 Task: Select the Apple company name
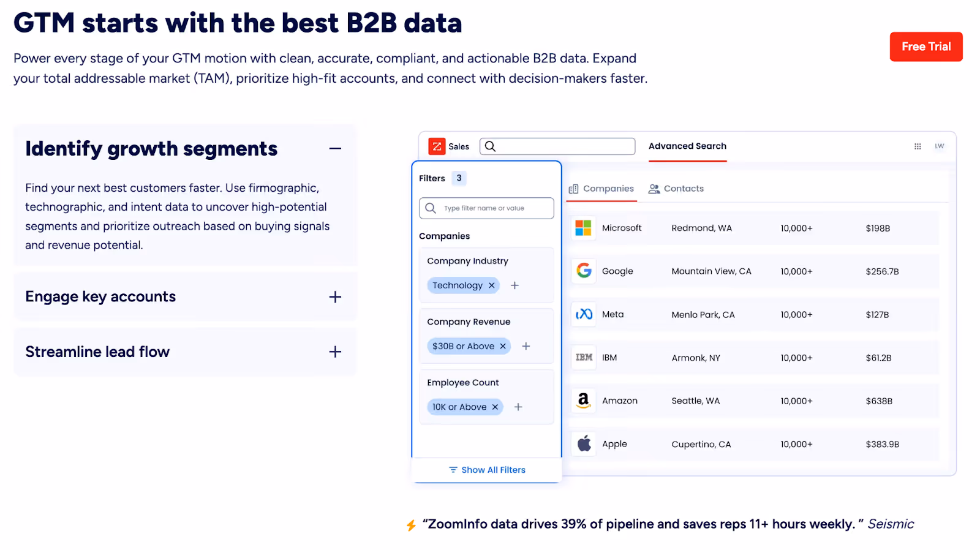click(614, 444)
